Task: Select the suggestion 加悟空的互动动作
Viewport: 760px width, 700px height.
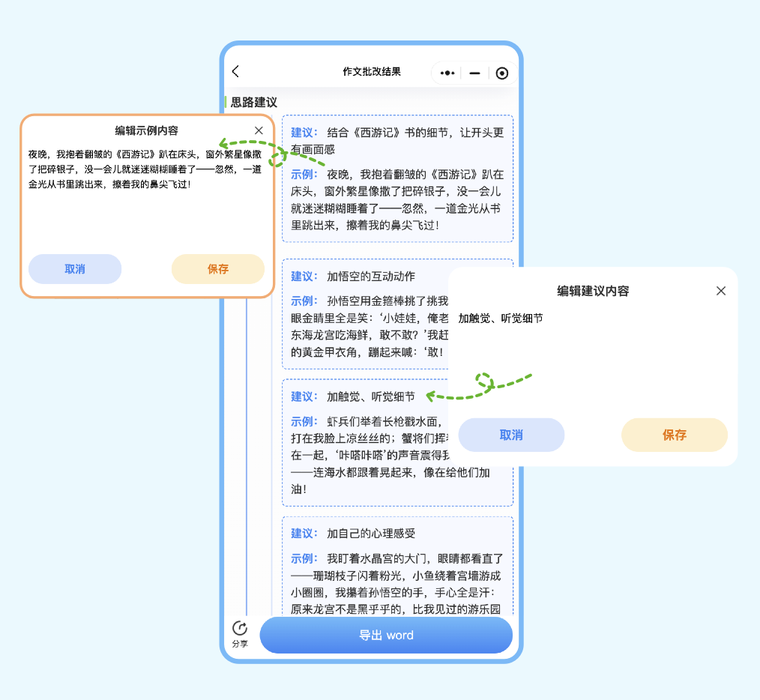Action: coord(371,277)
